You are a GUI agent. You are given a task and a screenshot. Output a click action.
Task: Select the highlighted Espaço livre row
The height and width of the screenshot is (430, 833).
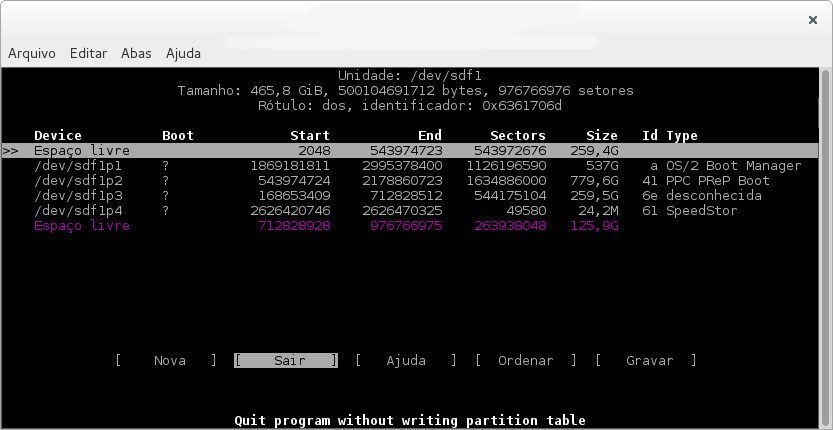click(x=410, y=151)
